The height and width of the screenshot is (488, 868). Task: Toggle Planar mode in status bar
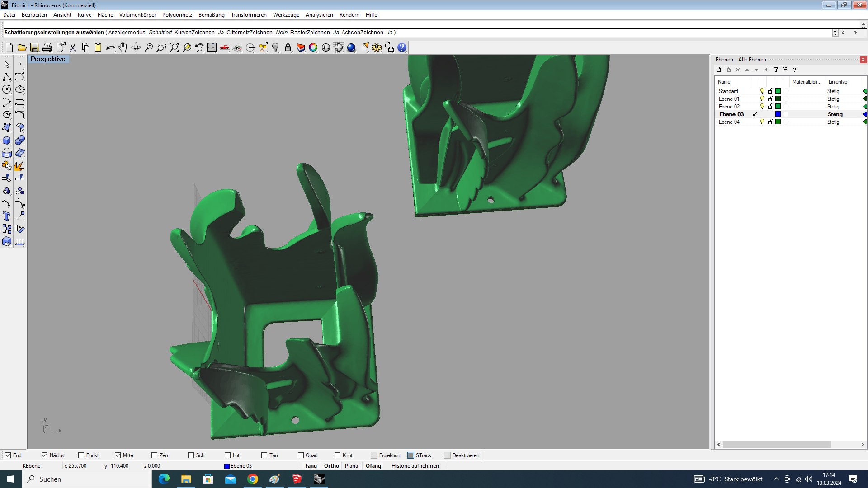352,466
